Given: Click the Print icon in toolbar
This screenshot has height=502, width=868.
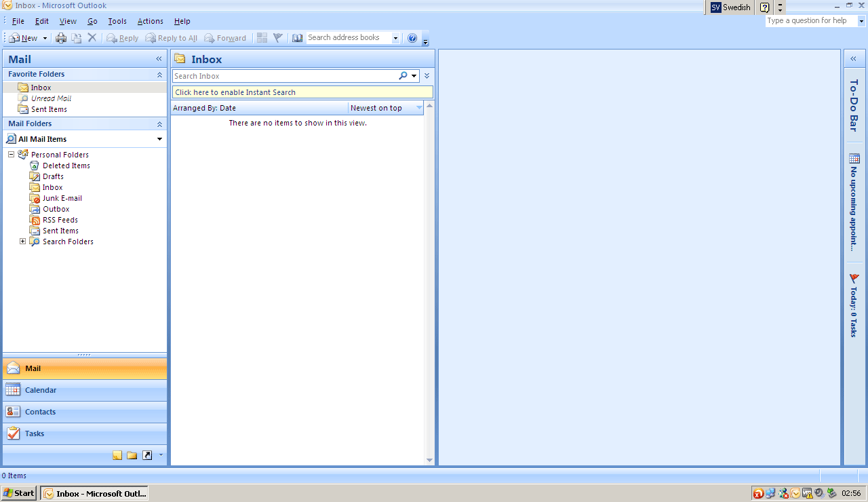Looking at the screenshot, I should 61,38.
